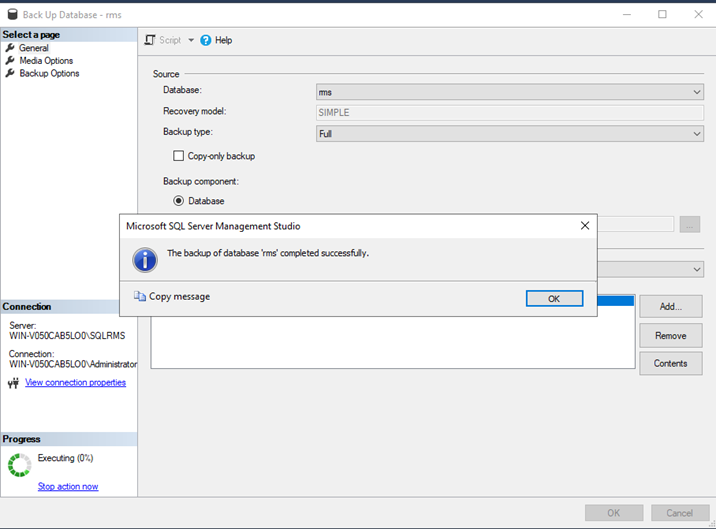Click the connection properties plug icon
Viewport: 716px width, 529px height.
(x=13, y=383)
